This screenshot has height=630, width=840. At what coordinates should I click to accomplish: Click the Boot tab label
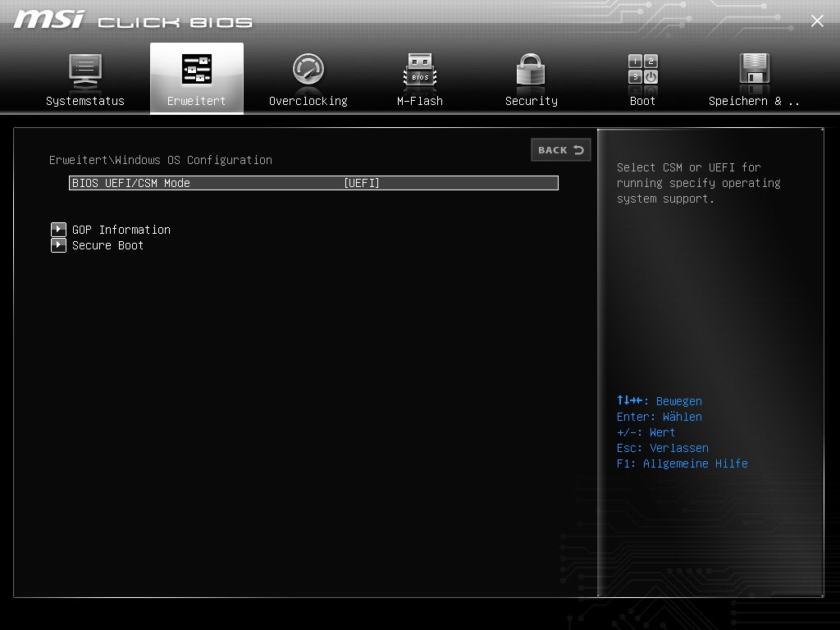[x=643, y=101]
